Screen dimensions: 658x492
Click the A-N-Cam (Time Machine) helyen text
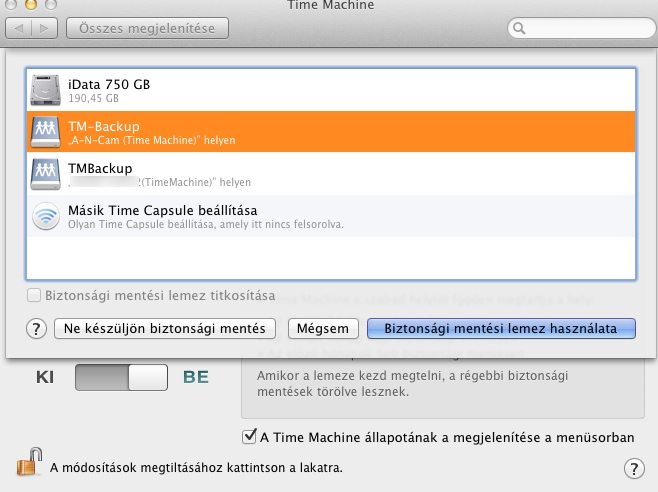(151, 140)
